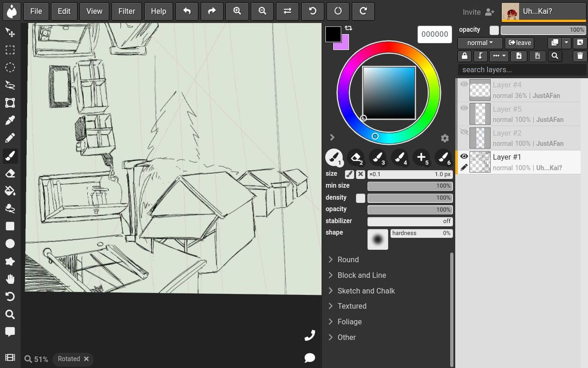The image size is (588, 368).
Task: Select the Comment tool in left toolbar
Action: pyautogui.click(x=10, y=332)
